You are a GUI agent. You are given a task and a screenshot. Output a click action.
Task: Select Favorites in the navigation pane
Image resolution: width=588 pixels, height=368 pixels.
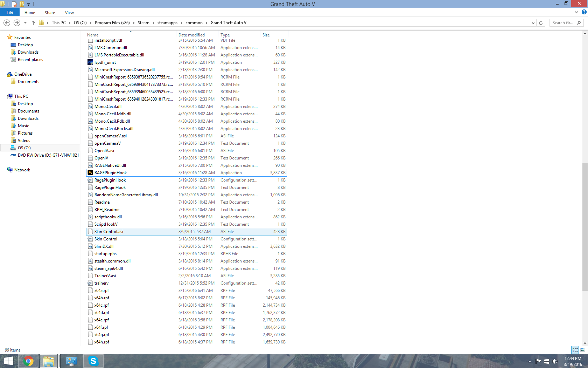(x=22, y=38)
